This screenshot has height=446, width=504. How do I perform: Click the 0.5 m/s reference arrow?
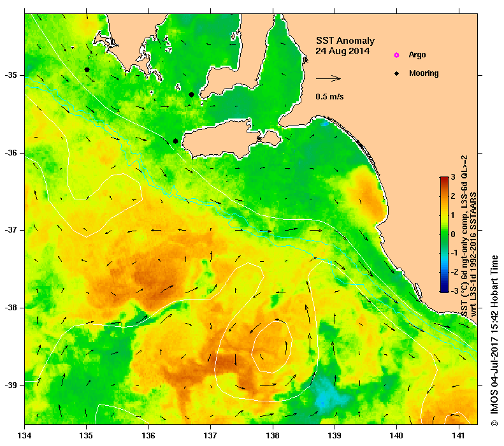coord(328,78)
